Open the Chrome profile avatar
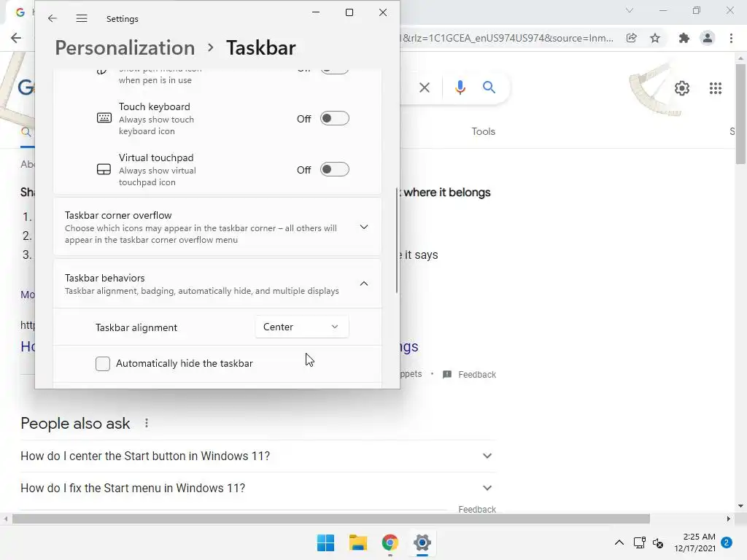Screen dimensions: 747x560 click(708, 38)
